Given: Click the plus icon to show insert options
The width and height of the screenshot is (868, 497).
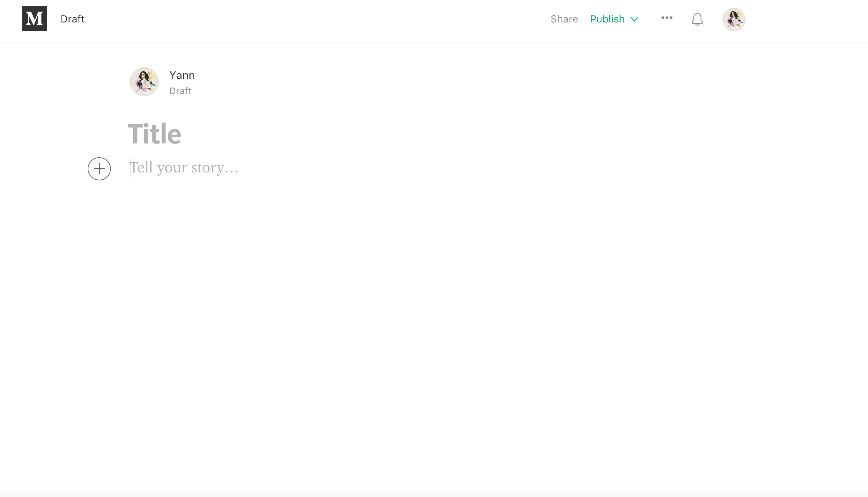Looking at the screenshot, I should pyautogui.click(x=99, y=168).
